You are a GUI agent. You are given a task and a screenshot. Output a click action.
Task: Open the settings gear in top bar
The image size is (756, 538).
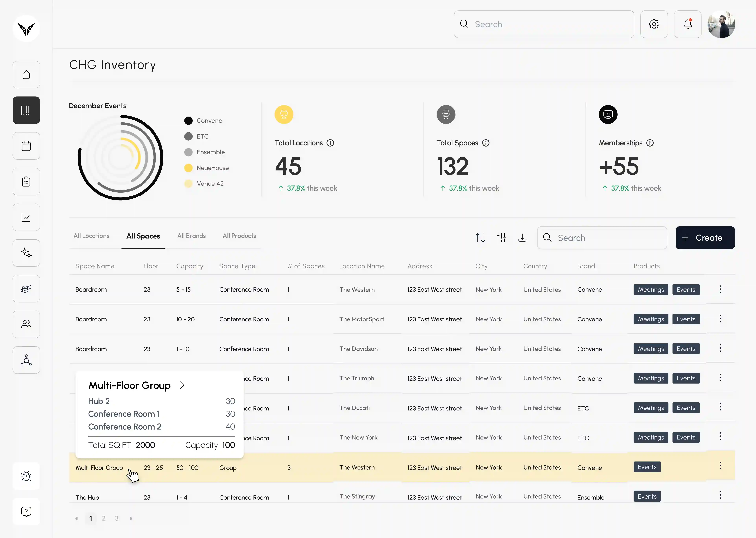(x=654, y=24)
